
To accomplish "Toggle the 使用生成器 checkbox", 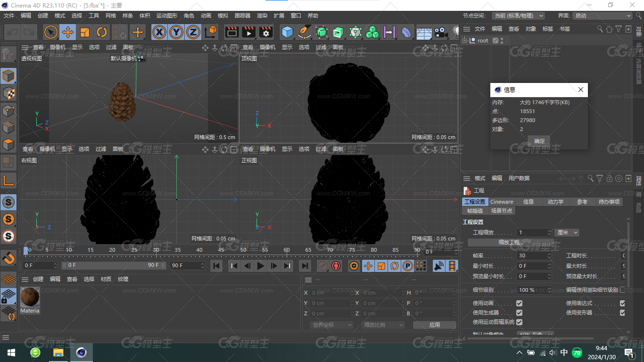I will [519, 313].
